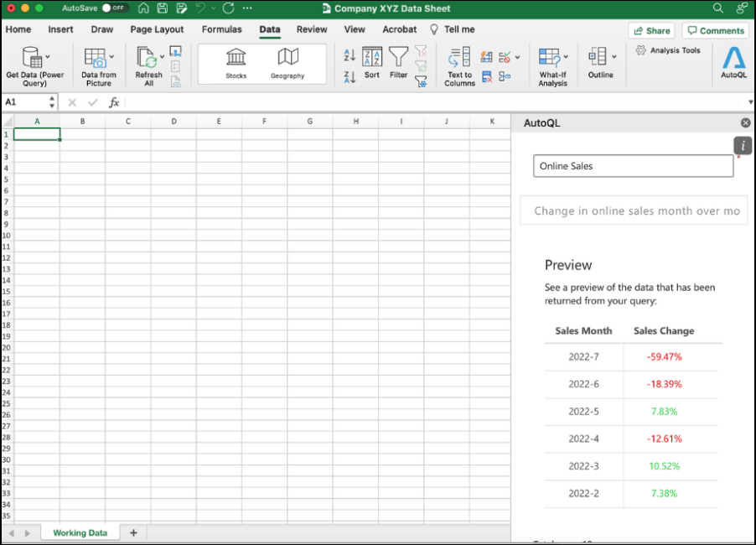Image resolution: width=756 pixels, height=545 pixels.
Task: Click the 2022-7 sales month cell
Action: tap(583, 357)
